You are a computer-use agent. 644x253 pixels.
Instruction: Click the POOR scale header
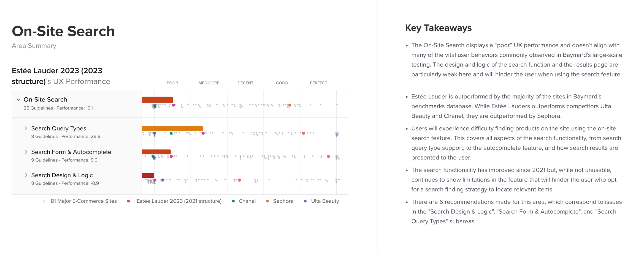172,83
